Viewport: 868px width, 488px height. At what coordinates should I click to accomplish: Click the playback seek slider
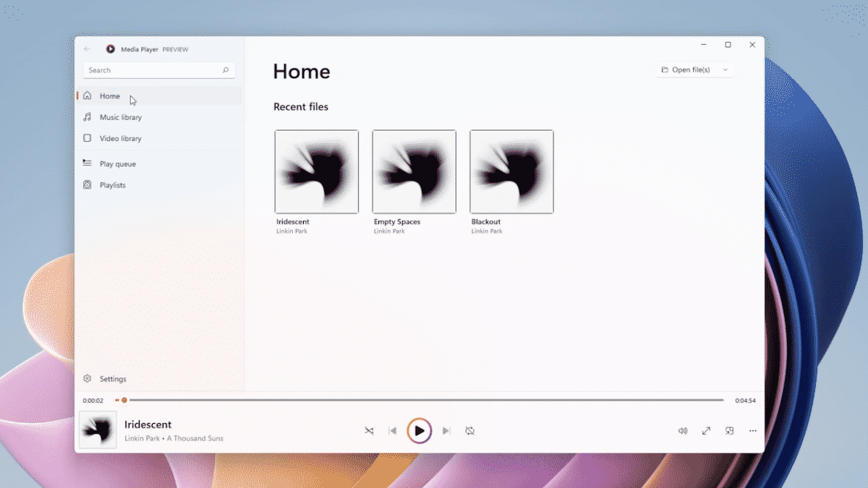420,400
